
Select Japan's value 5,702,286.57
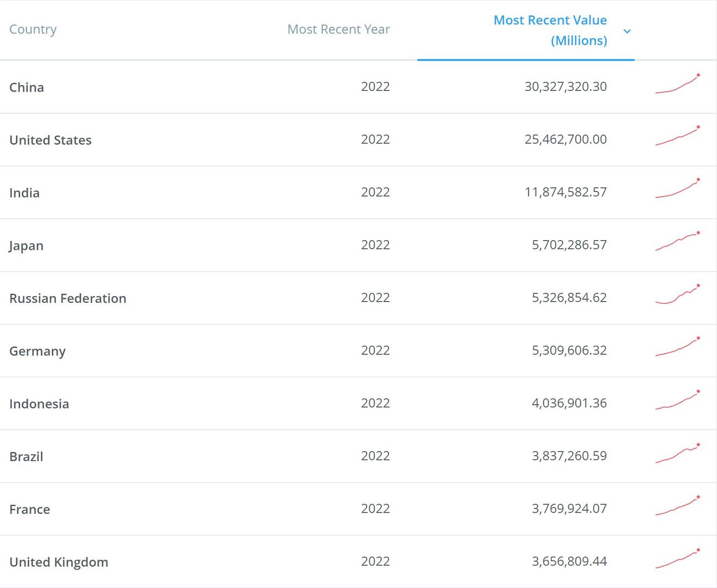tap(569, 245)
